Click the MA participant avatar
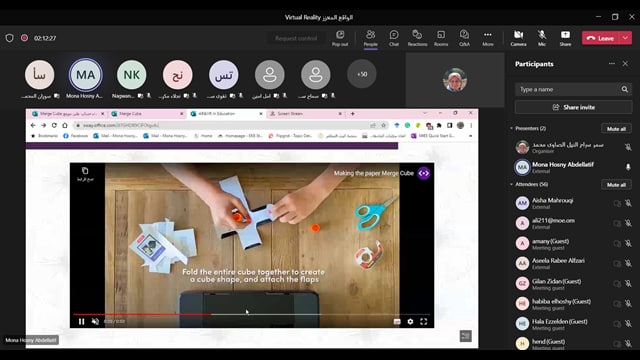 pyautogui.click(x=85, y=75)
